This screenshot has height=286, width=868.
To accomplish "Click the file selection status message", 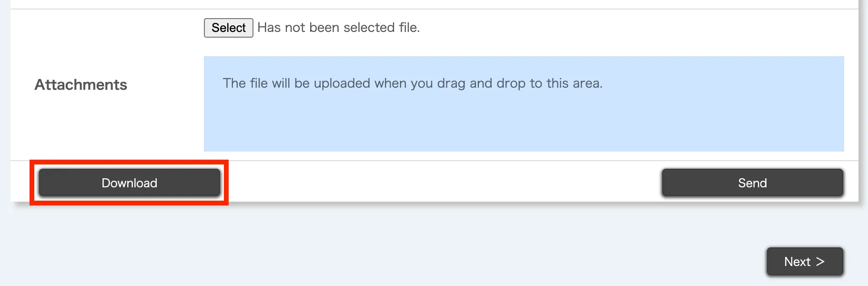I will click(338, 28).
